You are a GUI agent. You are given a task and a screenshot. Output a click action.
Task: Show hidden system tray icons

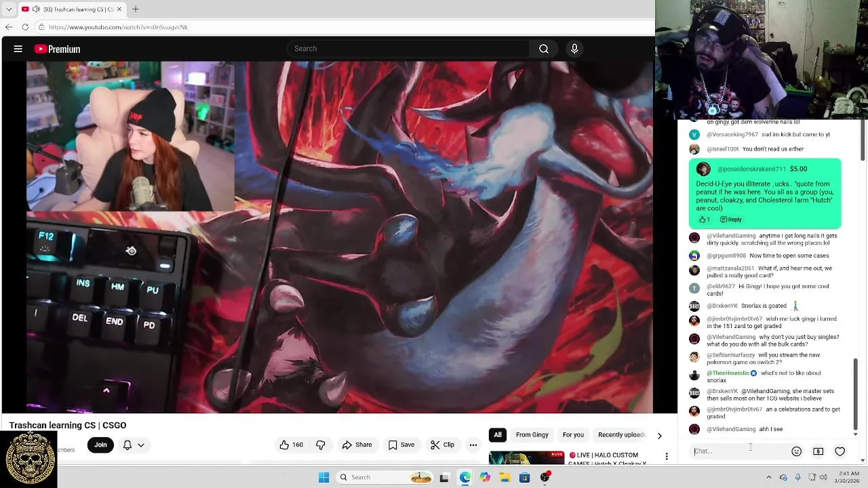click(768, 477)
